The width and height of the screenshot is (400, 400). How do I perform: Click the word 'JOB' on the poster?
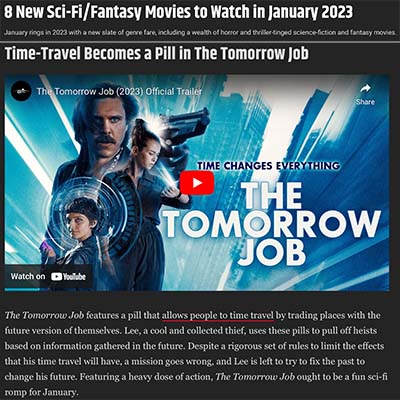tap(272, 253)
